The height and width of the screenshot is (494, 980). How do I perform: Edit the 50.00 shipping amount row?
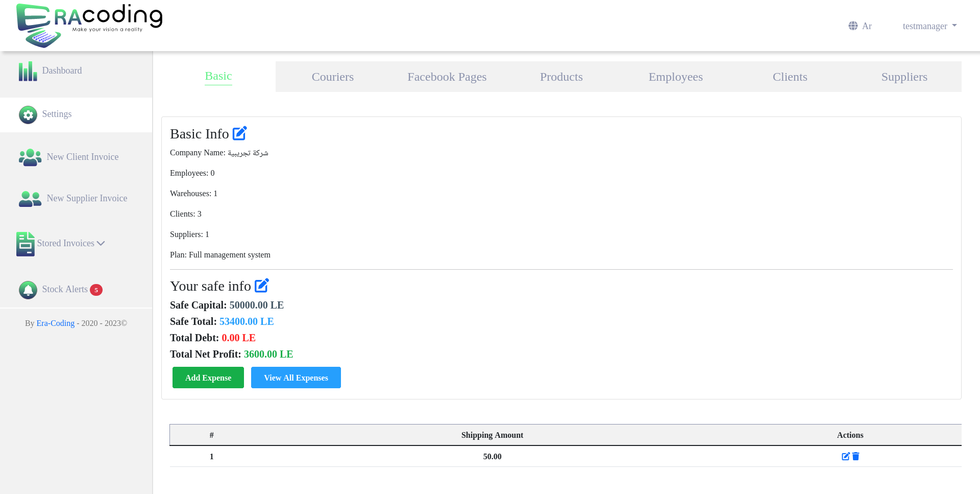(845, 456)
